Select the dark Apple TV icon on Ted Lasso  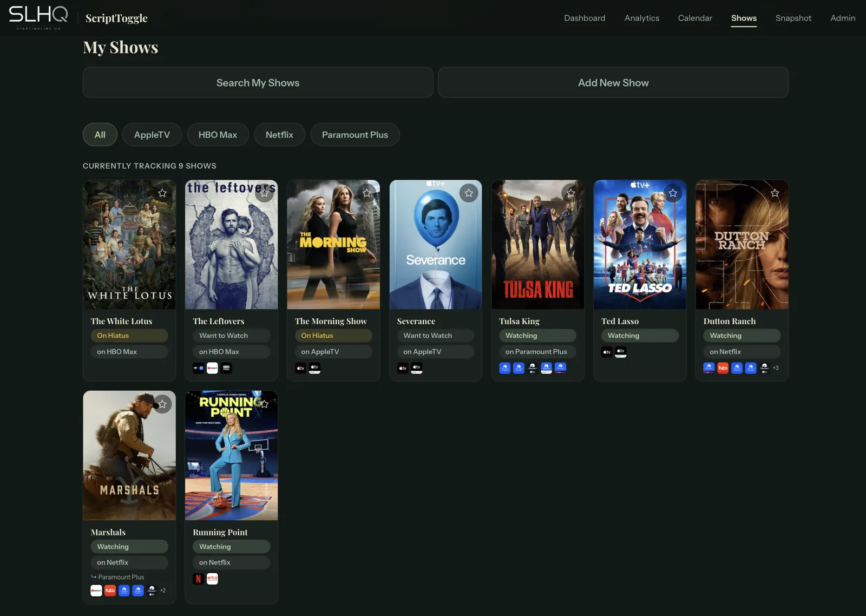(x=607, y=352)
